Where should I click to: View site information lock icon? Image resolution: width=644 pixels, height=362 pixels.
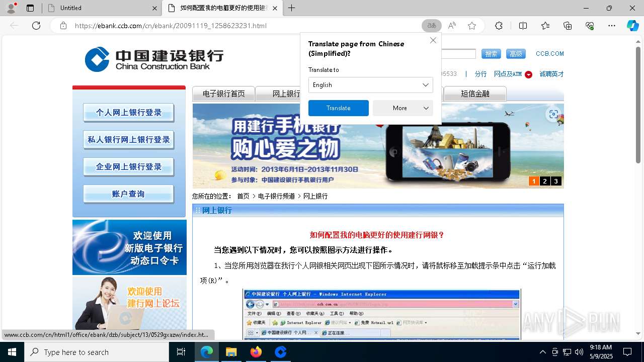click(x=63, y=26)
